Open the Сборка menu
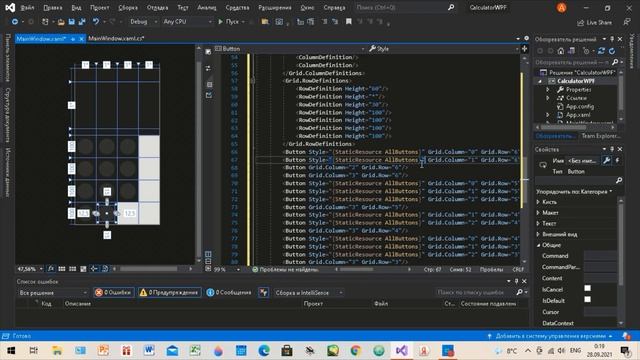The width and height of the screenshot is (640, 360). coord(128,8)
